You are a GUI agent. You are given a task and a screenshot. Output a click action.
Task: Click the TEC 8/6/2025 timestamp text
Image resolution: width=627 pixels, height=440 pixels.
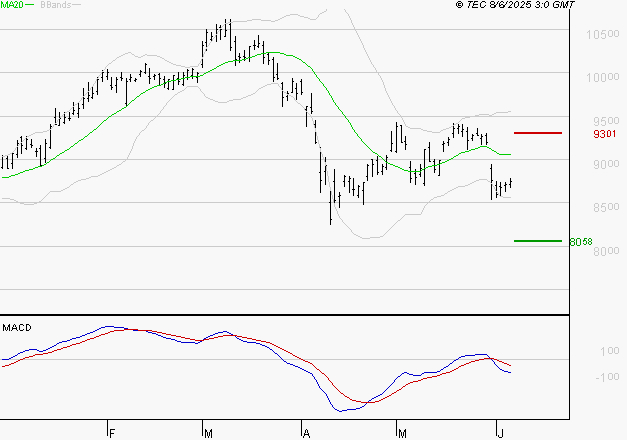coord(515,5)
